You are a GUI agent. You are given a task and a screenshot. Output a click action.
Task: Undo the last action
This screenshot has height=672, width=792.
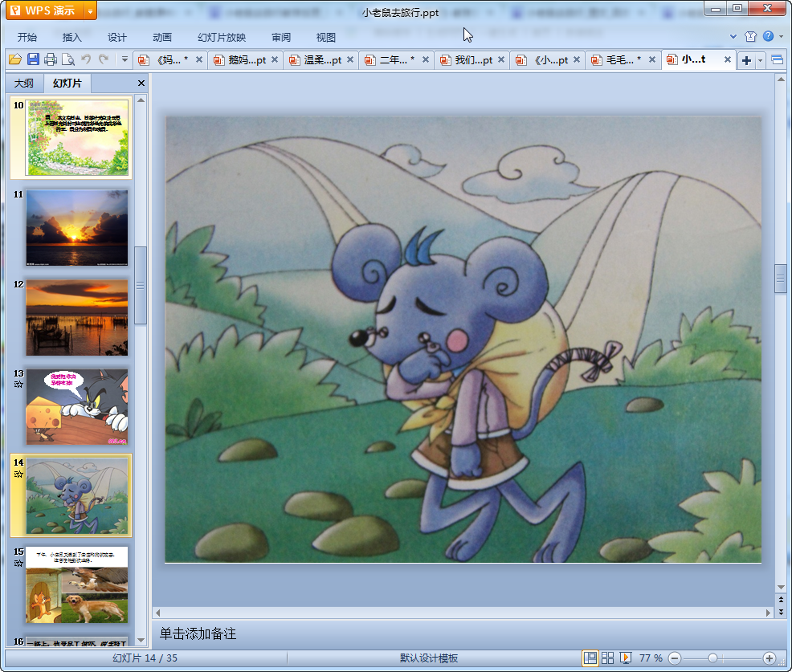click(x=86, y=59)
